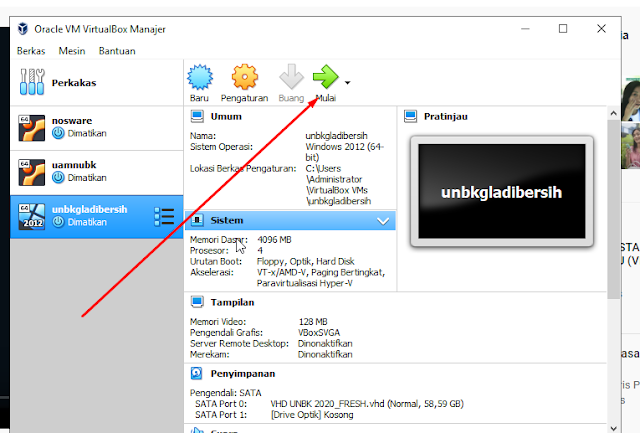Screen dimensions: 640x433
Task: Click scrollbar up arrow in details pane
Action: (613, 113)
